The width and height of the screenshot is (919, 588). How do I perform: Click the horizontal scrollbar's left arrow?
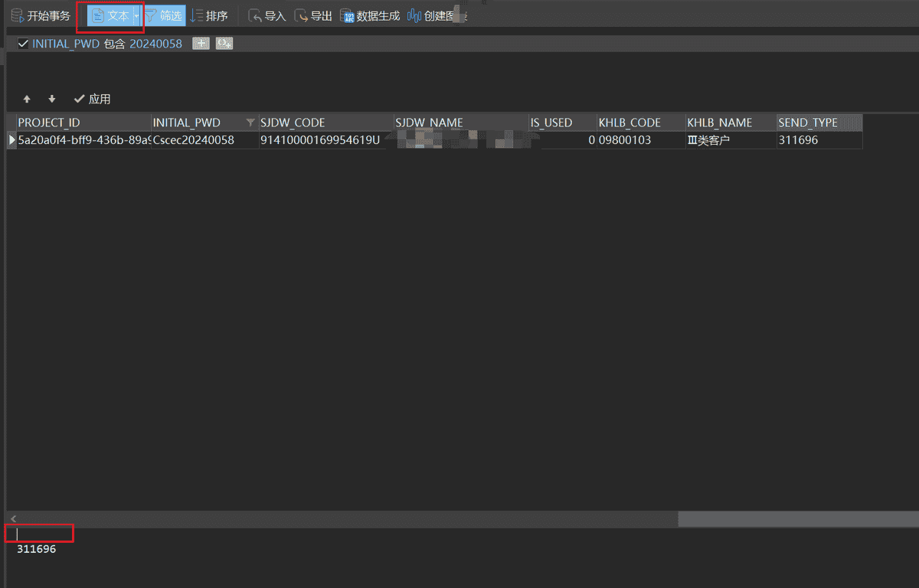[x=13, y=519]
